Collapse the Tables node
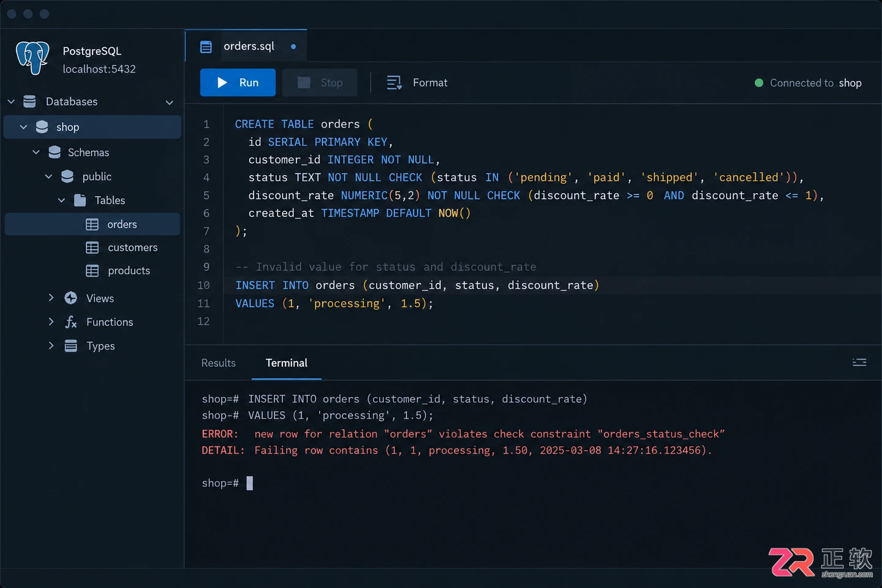882x588 pixels. (x=61, y=200)
